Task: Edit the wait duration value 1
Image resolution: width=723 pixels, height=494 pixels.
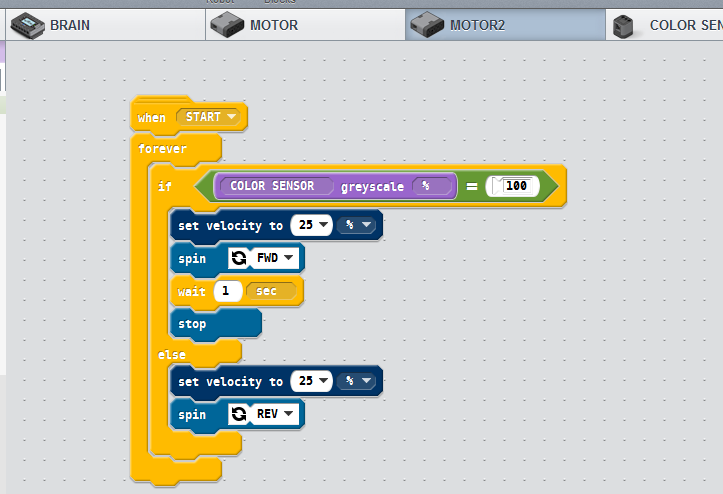Action: 228,291
